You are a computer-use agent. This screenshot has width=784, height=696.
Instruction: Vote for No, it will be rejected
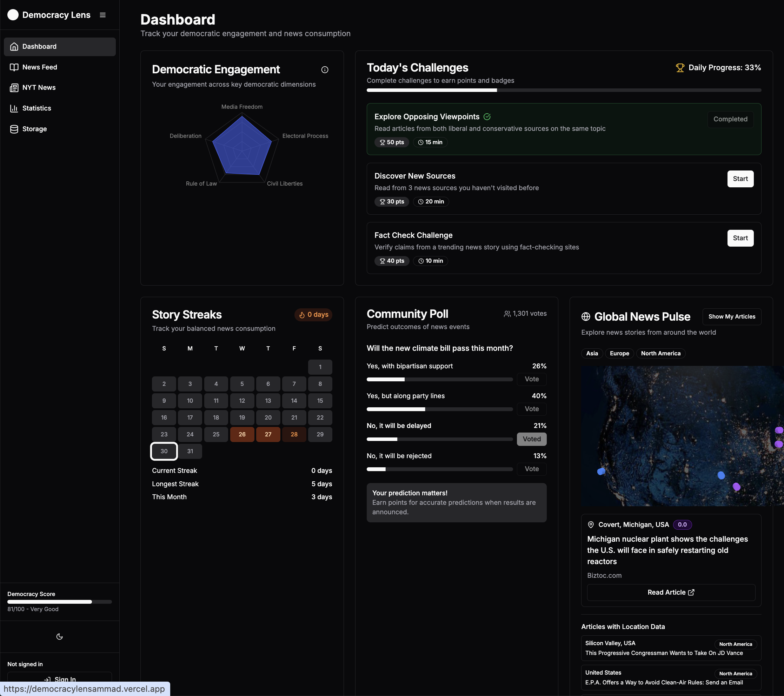coord(531,469)
